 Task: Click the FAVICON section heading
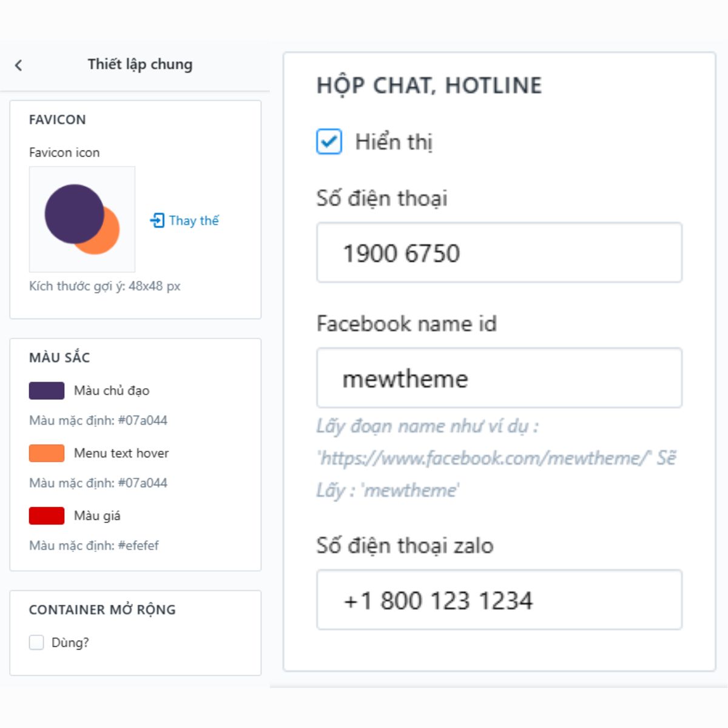[58, 120]
